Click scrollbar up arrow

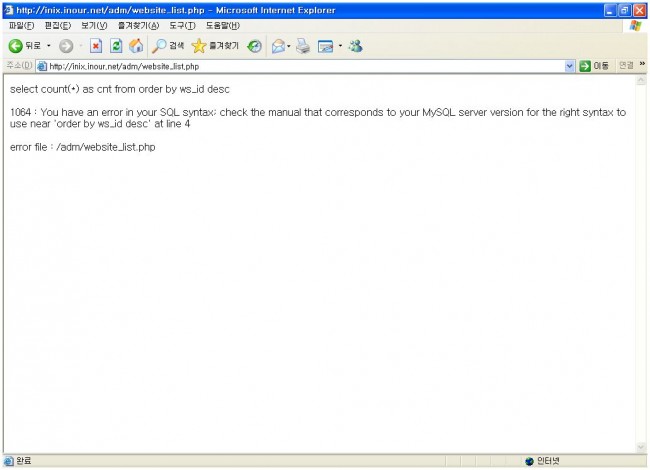click(641, 81)
